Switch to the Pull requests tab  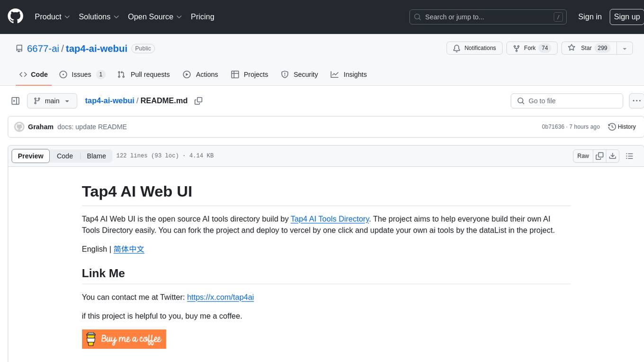click(x=143, y=74)
